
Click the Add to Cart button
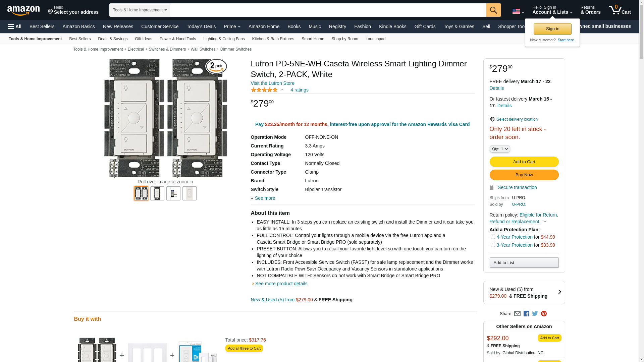tap(524, 162)
